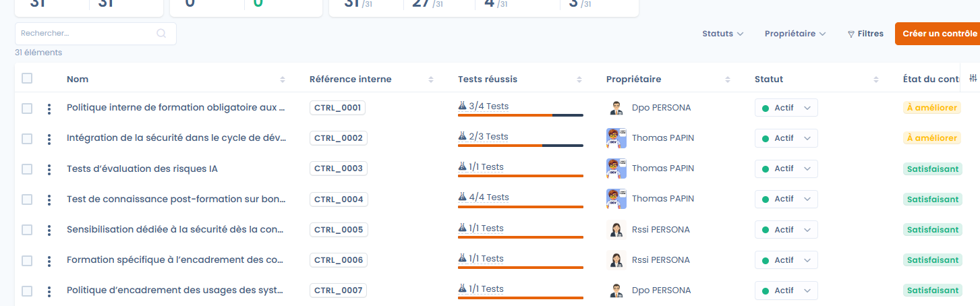Open Actif status dropdown for CTRL_0005

pos(786,230)
